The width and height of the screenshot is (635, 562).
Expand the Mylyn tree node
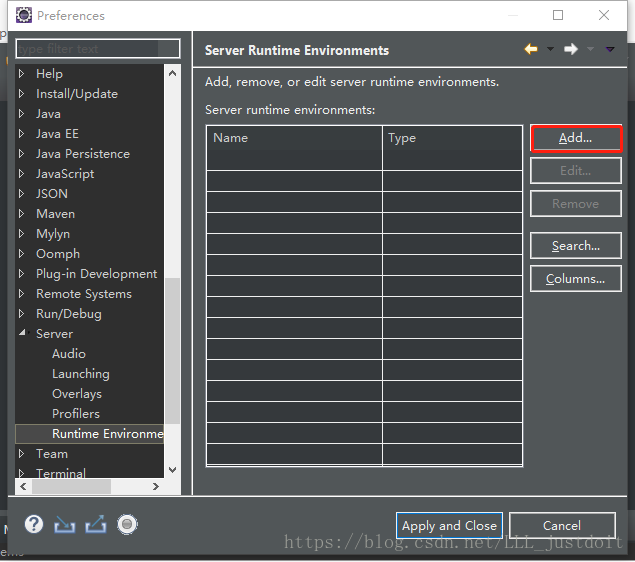(x=21, y=234)
